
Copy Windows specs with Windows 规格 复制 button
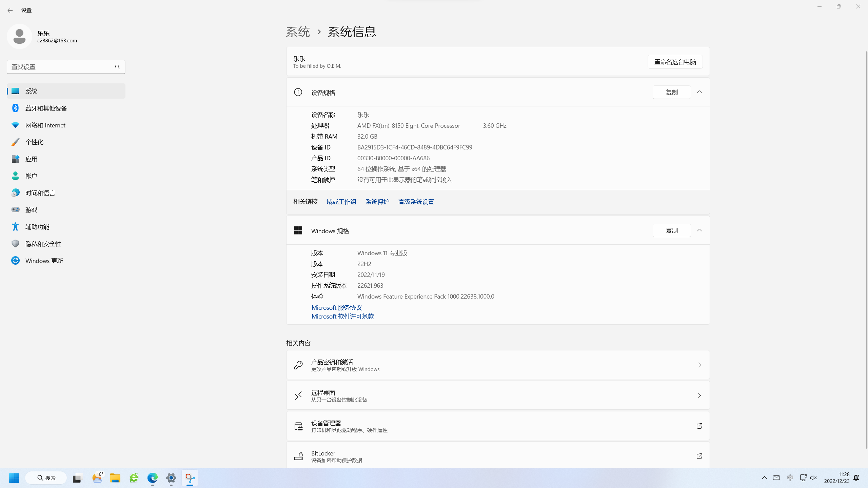pos(672,230)
